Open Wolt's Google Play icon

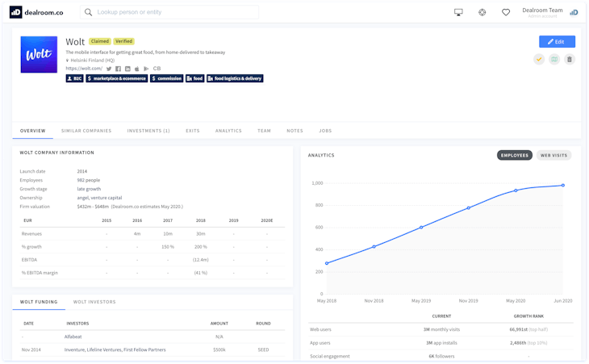(146, 69)
